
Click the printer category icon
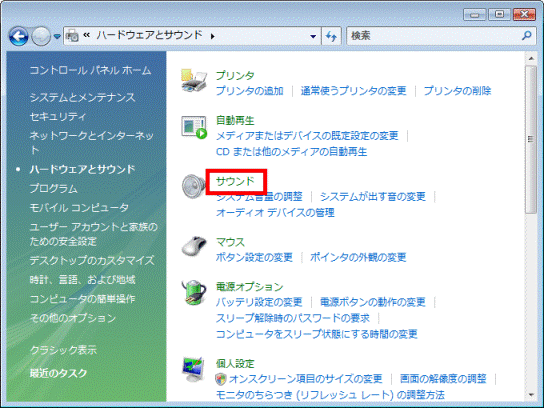coord(194,80)
